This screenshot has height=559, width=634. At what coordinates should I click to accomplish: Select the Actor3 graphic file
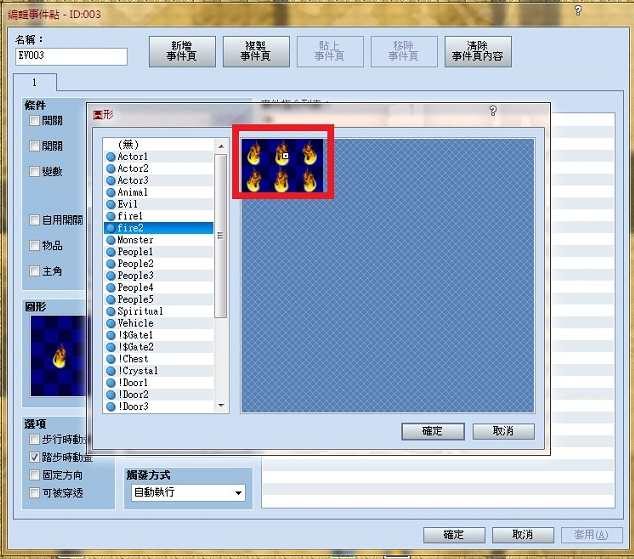[158, 180]
